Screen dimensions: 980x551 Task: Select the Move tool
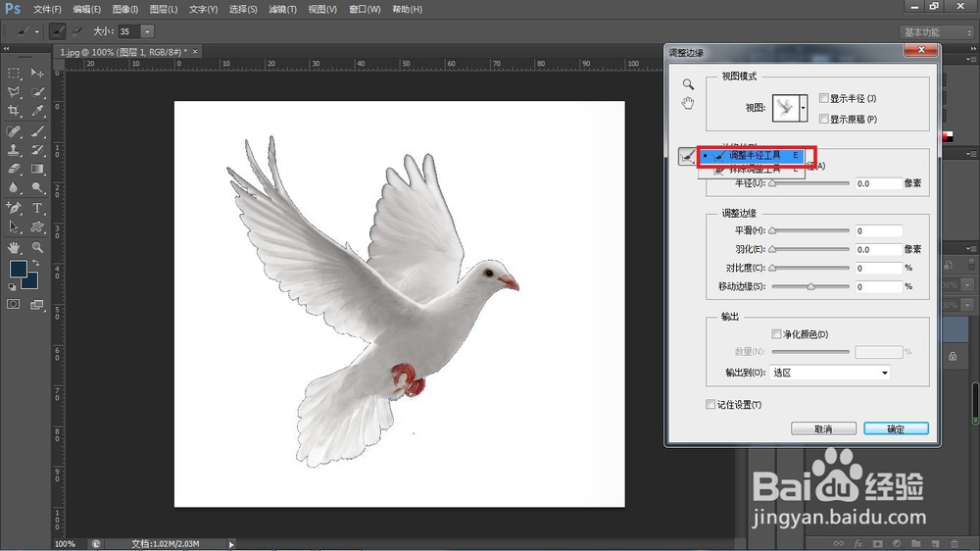click(37, 74)
